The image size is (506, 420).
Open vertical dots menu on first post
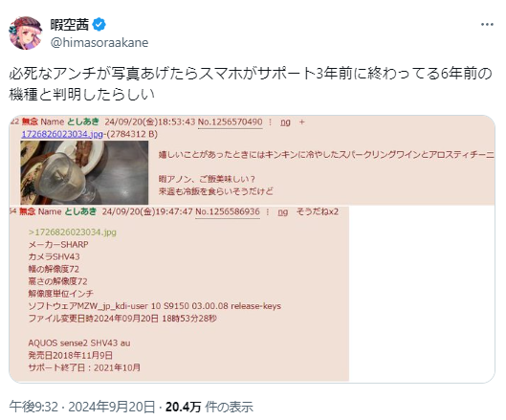click(x=271, y=122)
